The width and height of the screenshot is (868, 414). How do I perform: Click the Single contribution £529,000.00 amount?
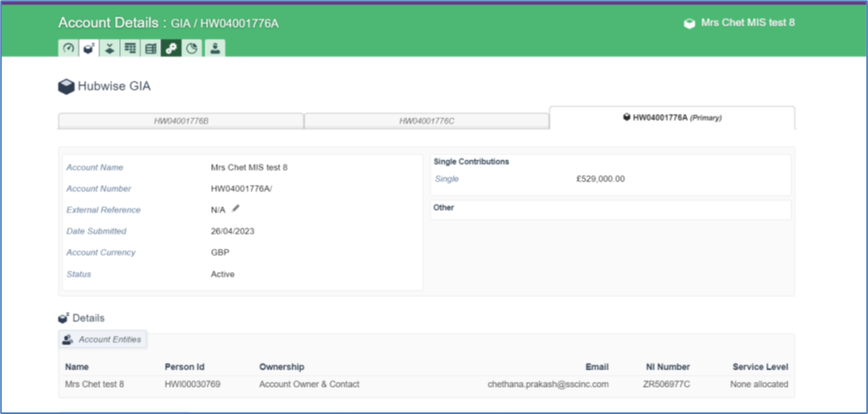pos(601,179)
